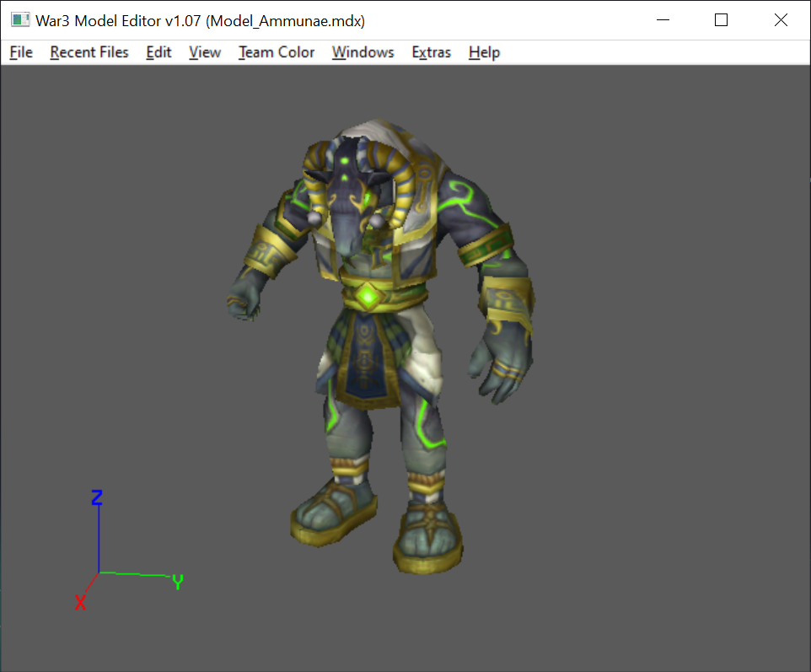
Task: Click the Ammunae 3D model in viewport
Action: coord(381,346)
